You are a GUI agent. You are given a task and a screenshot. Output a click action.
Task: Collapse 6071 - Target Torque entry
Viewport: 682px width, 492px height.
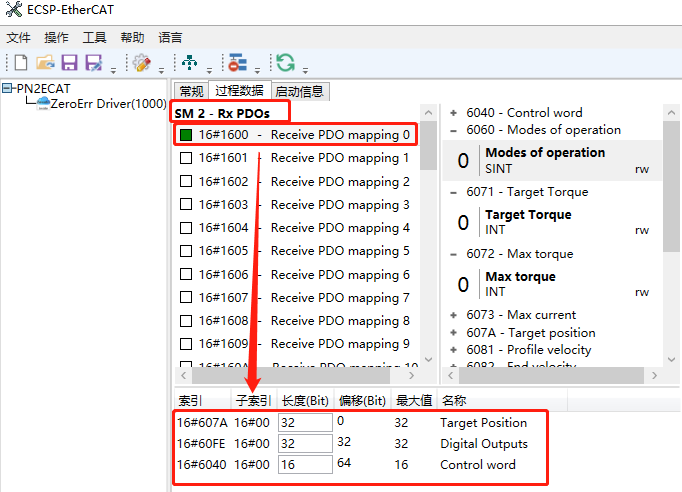tap(454, 192)
